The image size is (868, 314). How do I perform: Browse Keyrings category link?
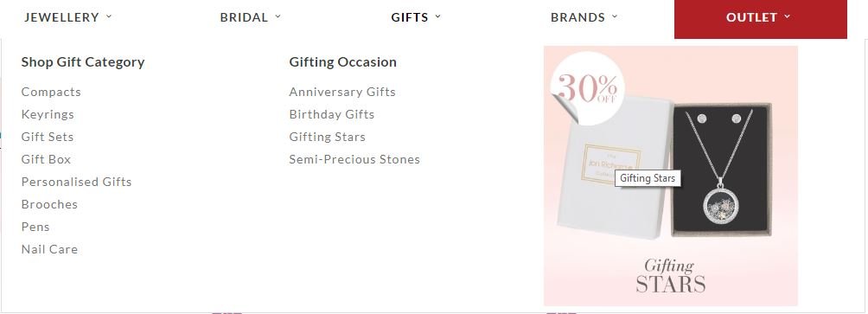point(48,115)
